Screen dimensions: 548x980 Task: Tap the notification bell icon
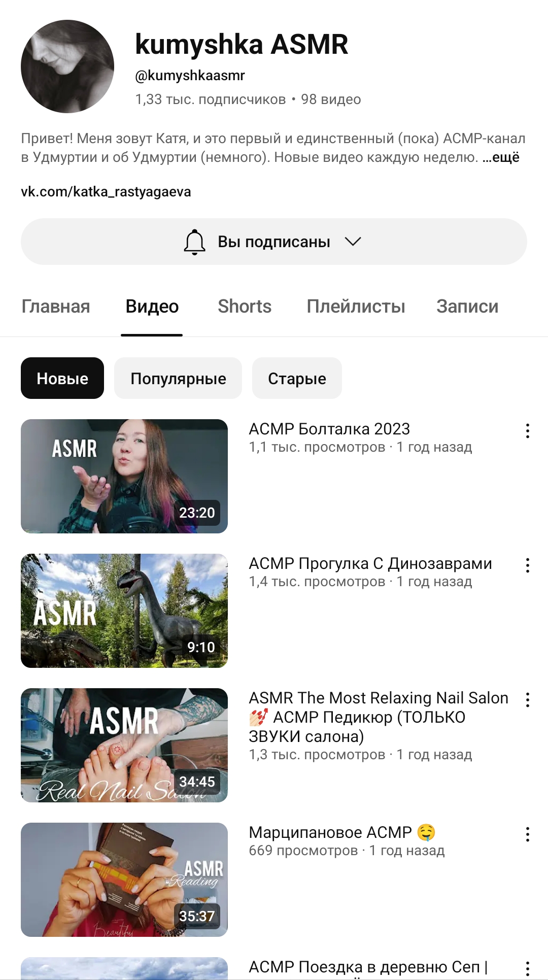(x=195, y=242)
